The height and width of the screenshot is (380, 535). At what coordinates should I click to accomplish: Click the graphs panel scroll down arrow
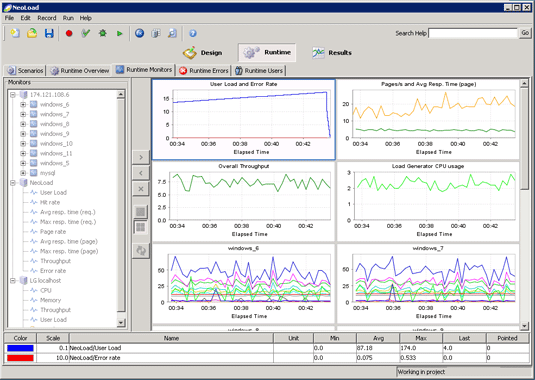pyautogui.click(x=524, y=326)
